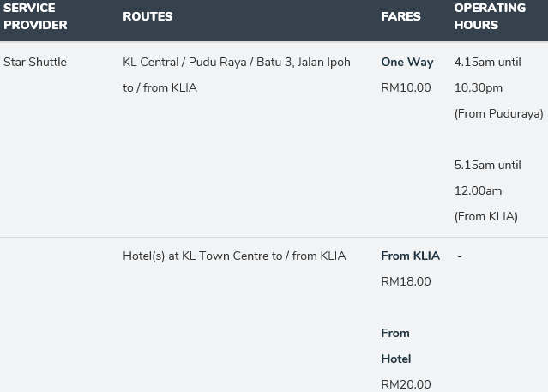Click the '4.15am until' operating hours text
The width and height of the screenshot is (548, 392).
pyautogui.click(x=487, y=63)
